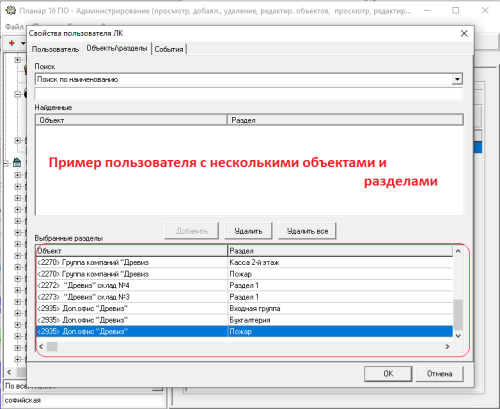Screen dimensions: 500x409
Task: Click Раздел 1 cell of склад №4 row
Action: pyautogui.click(x=340, y=285)
